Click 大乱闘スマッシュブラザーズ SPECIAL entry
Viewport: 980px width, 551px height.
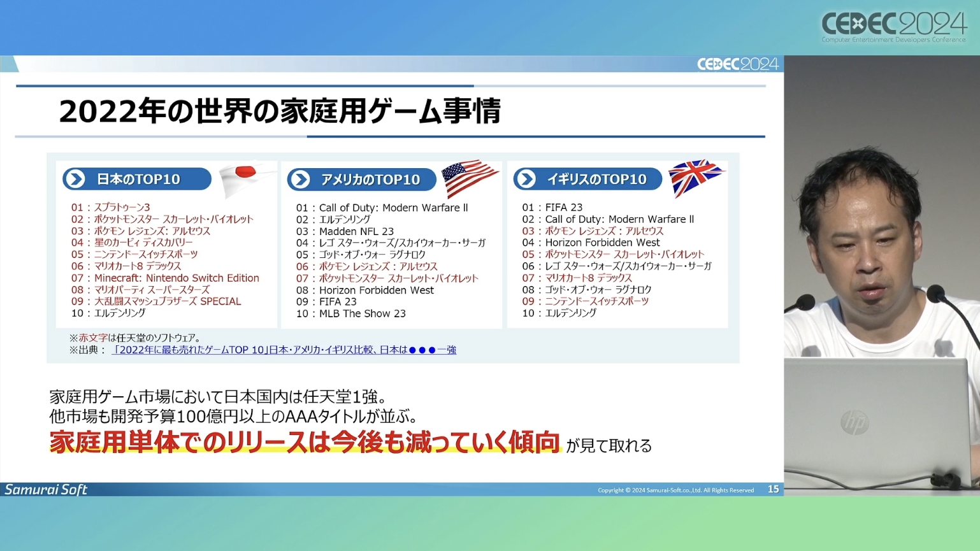coord(156,301)
